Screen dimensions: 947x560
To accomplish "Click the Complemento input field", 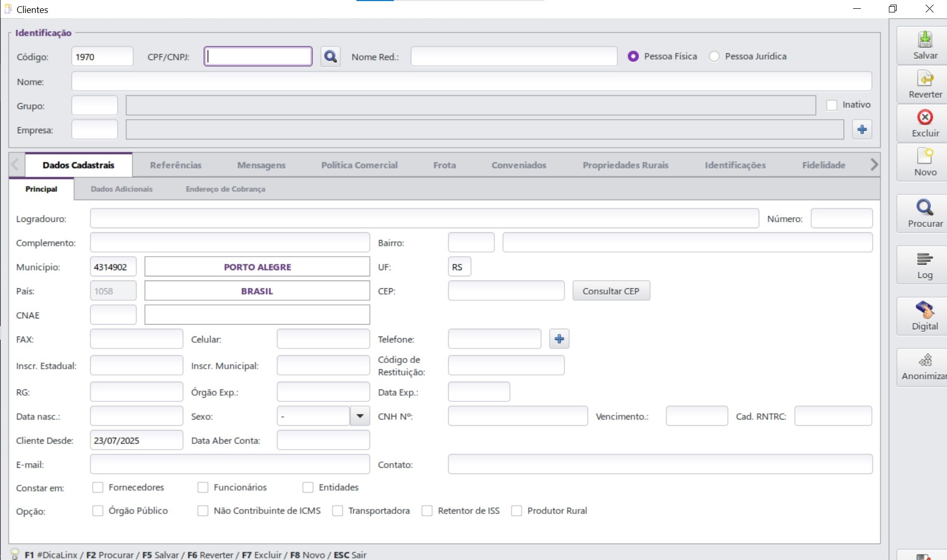I will [x=230, y=242].
